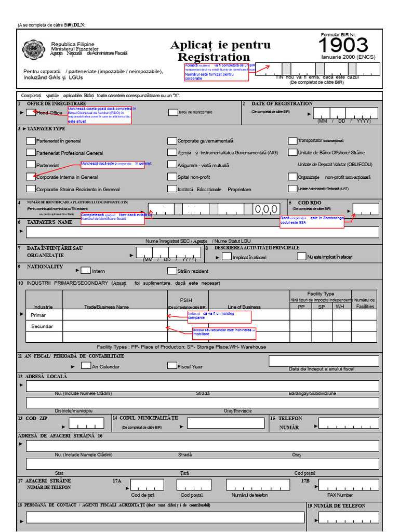Image resolution: width=399 pixels, height=532 pixels.
Task: Select the Intern nationality checkbox
Action: (86, 270)
